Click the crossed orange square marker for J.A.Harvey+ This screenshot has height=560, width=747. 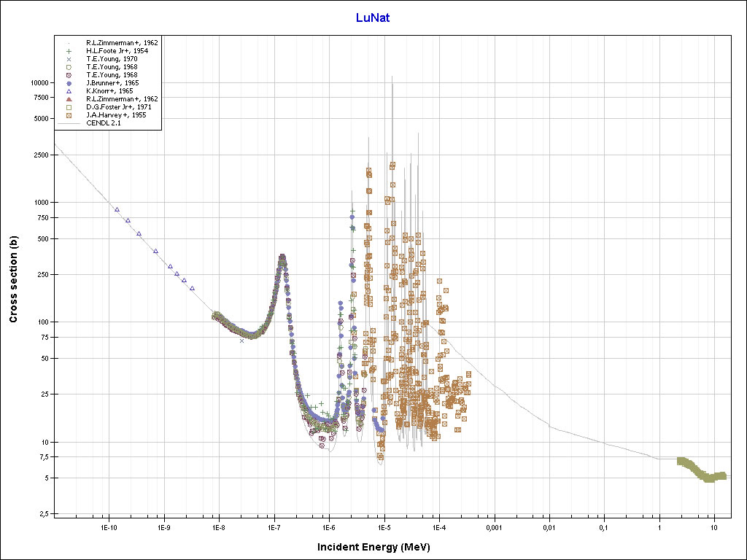pyautogui.click(x=69, y=115)
